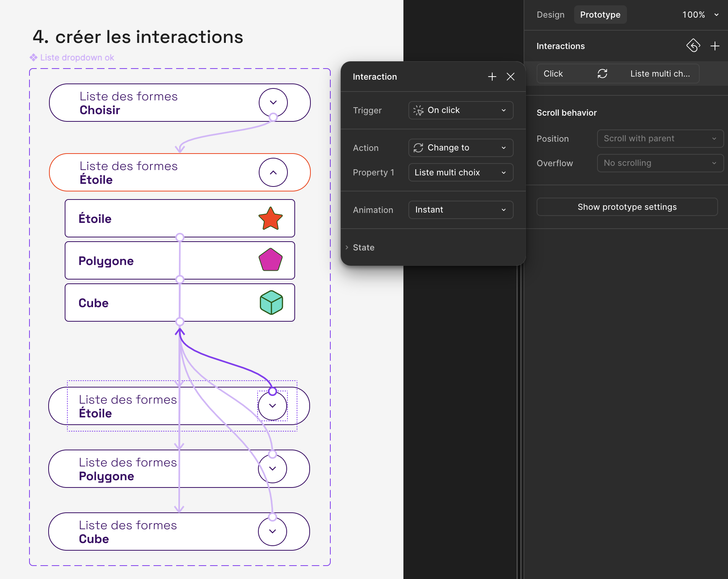The height and width of the screenshot is (579, 728).
Task: Open the 100% zoom level menu
Action: 700,15
